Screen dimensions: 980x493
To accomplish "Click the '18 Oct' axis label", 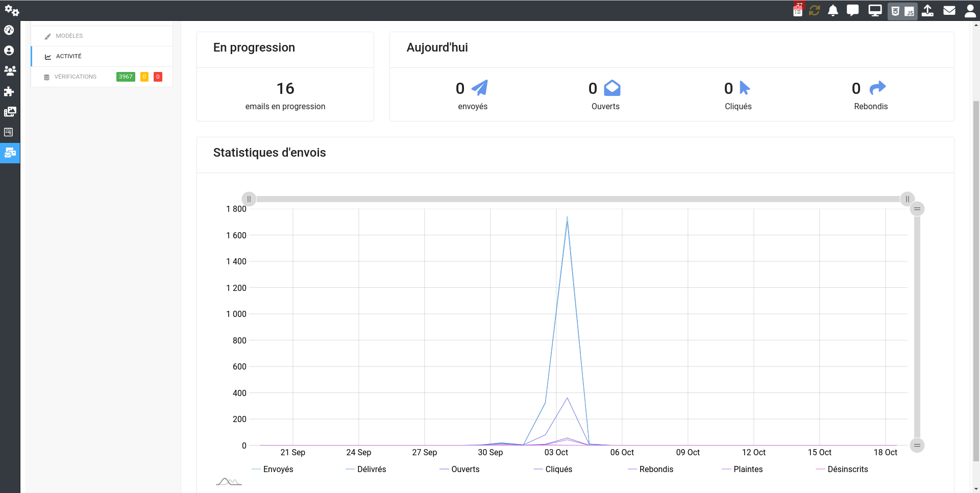I will point(886,452).
